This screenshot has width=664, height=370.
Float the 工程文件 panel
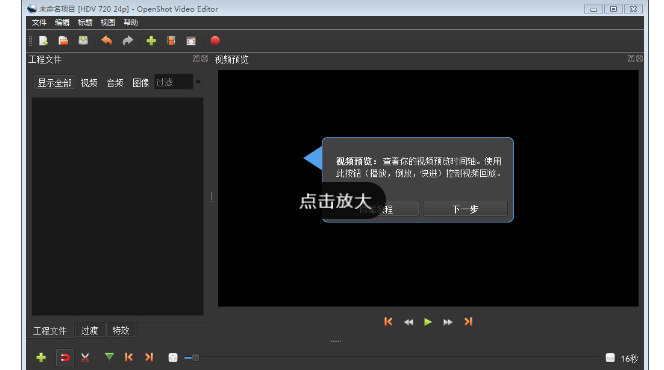pos(196,59)
